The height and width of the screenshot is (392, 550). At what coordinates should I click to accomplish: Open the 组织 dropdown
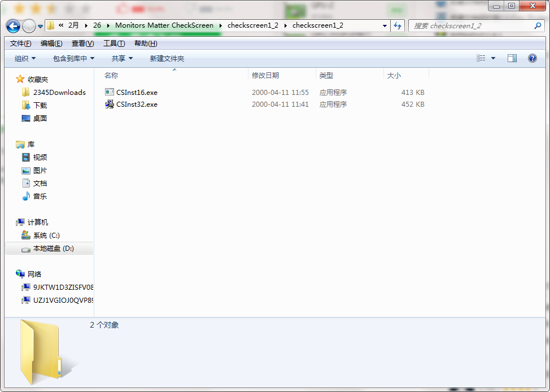pyautogui.click(x=25, y=58)
